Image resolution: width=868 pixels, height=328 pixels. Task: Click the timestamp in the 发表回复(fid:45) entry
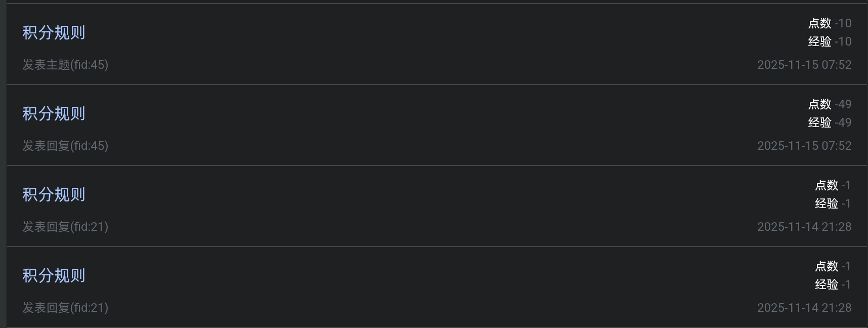pyautogui.click(x=804, y=146)
